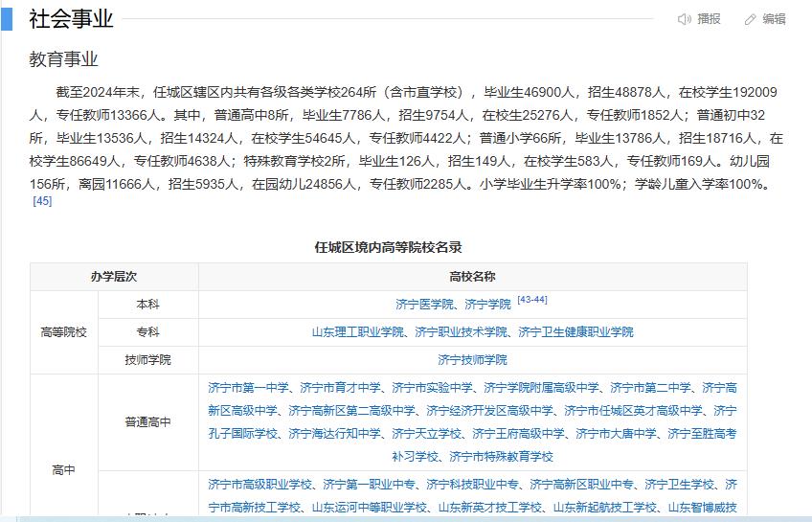812x522 pixels.
Task: Visit 济宁市实验中学 entry
Action: [432, 388]
